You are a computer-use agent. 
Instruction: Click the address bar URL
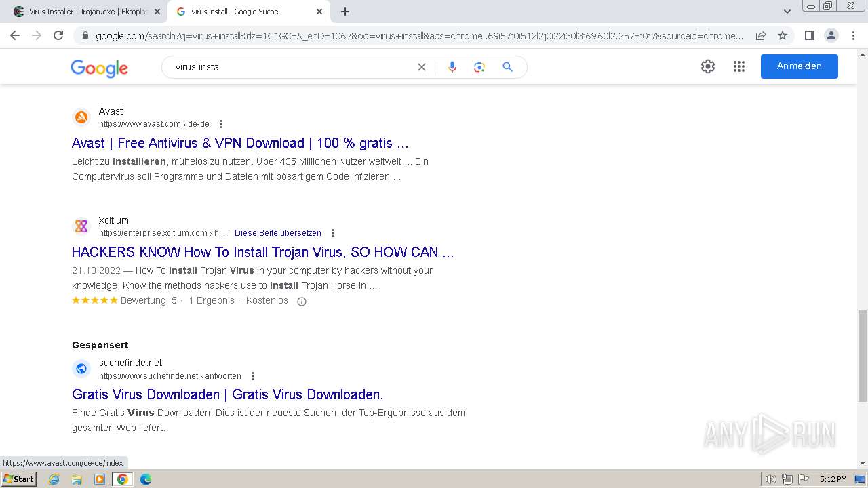pyautogui.click(x=419, y=36)
